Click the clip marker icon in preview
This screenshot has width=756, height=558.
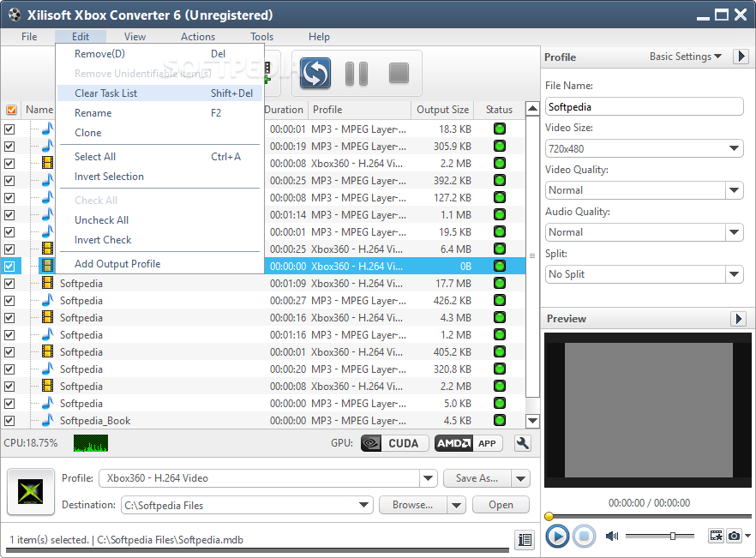716,536
